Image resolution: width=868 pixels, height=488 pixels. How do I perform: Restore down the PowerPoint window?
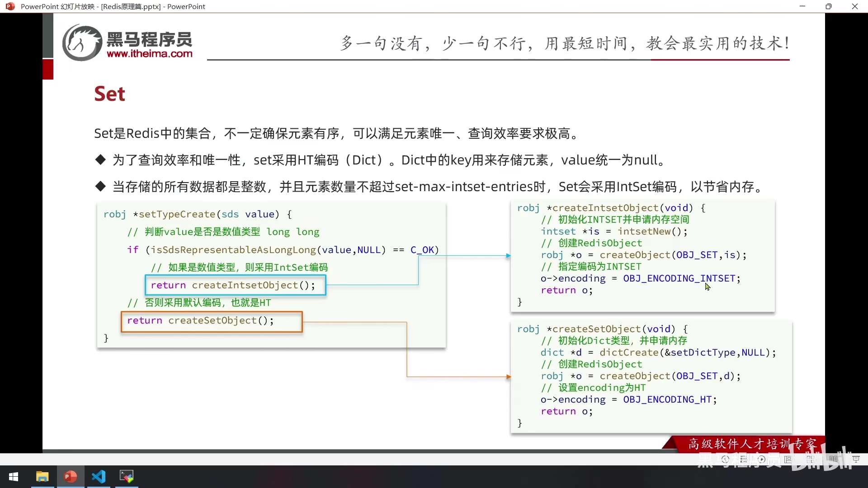828,6
